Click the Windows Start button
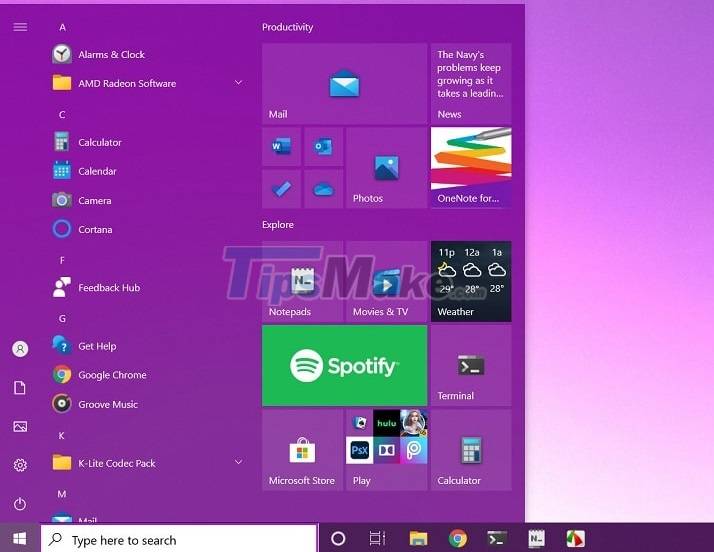This screenshot has height=552, width=714. tap(20, 539)
